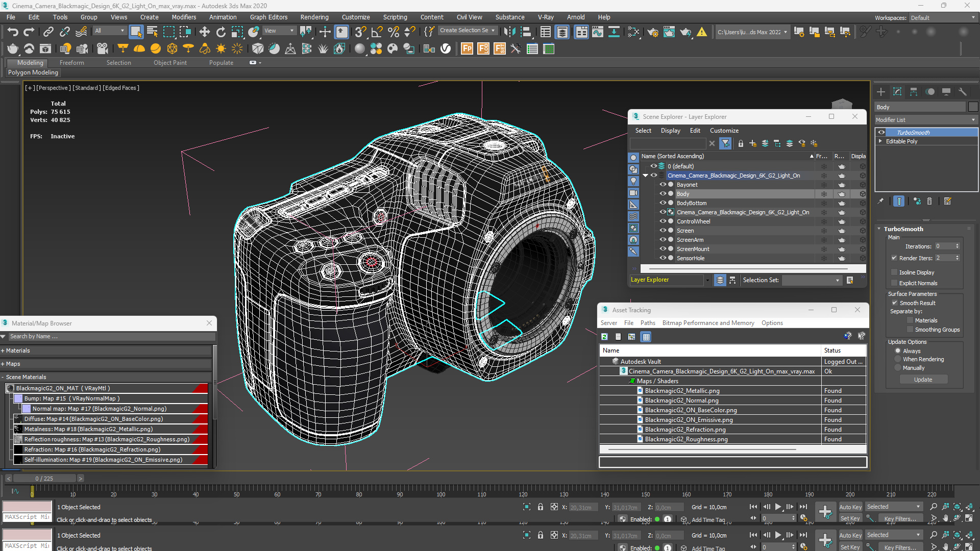This screenshot has width=980, height=551.
Task: Click the Selection Lock toggle in status bar
Action: click(x=541, y=507)
